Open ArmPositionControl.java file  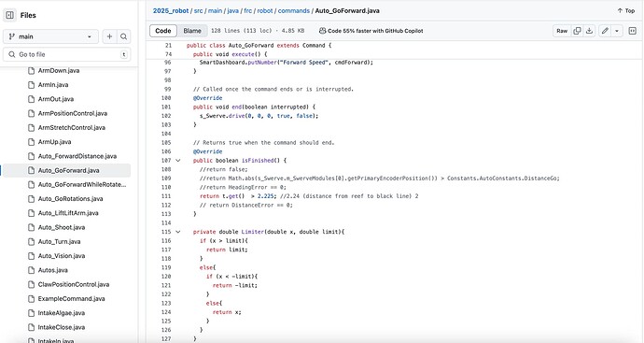(73, 113)
